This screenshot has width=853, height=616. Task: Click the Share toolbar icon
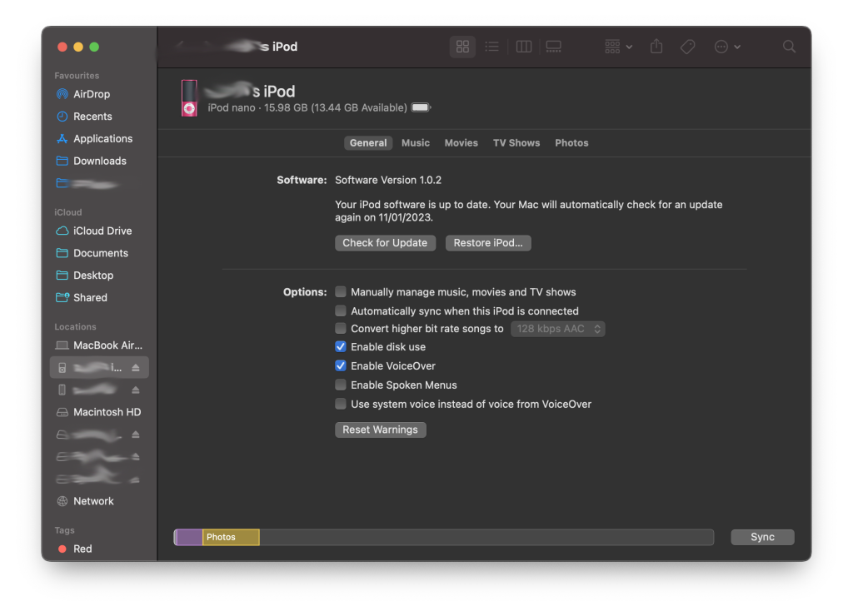[656, 47]
